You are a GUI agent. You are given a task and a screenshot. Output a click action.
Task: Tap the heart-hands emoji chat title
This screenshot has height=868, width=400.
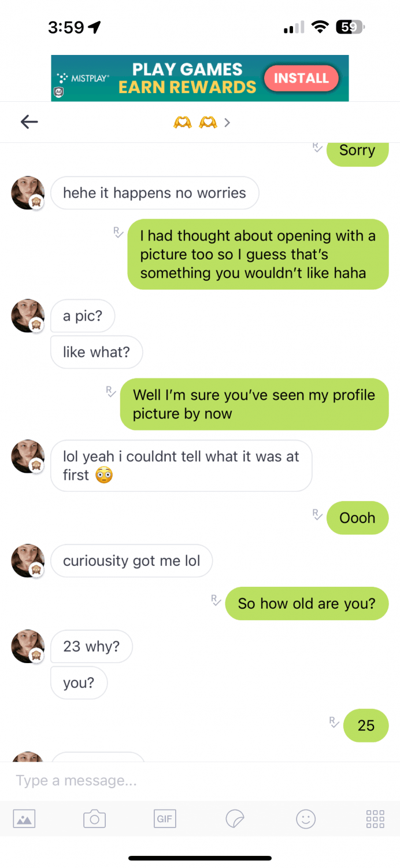195,122
